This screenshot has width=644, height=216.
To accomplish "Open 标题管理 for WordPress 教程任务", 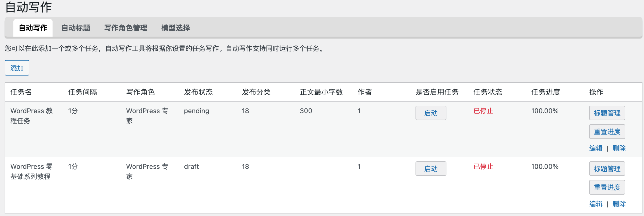I will coord(607,113).
